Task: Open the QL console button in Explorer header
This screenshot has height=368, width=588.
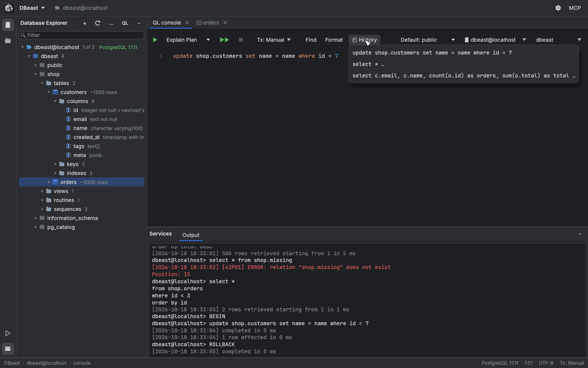Action: tap(125, 23)
